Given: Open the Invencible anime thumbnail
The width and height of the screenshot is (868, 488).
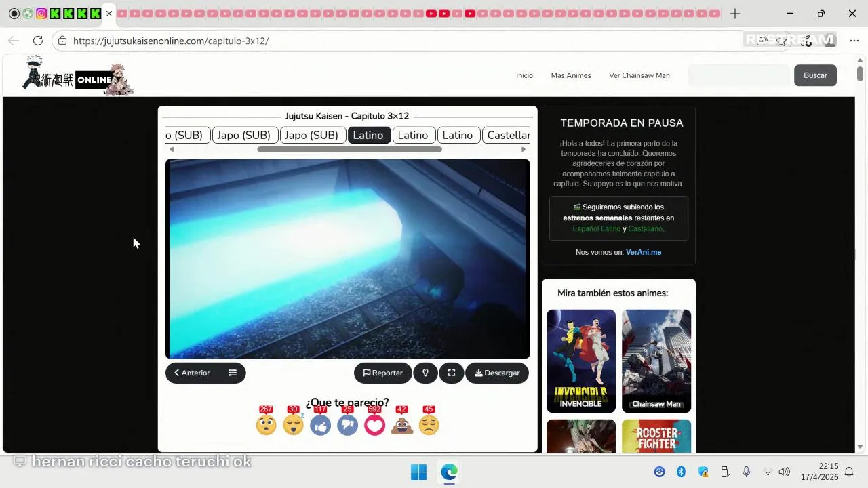Looking at the screenshot, I should coord(581,361).
